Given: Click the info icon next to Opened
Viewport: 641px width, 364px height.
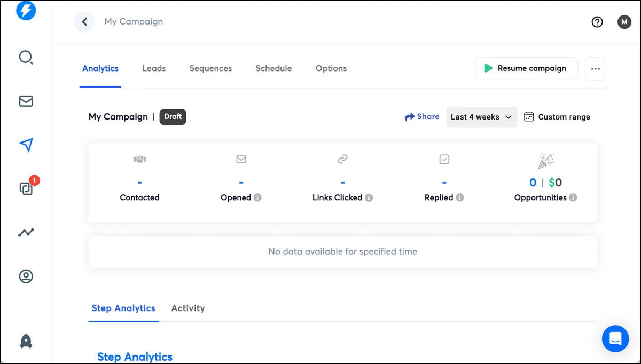Looking at the screenshot, I should click(257, 197).
